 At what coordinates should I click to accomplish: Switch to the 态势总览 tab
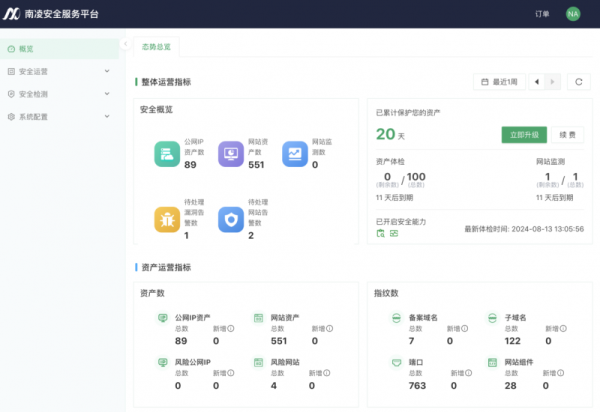pyautogui.click(x=156, y=47)
